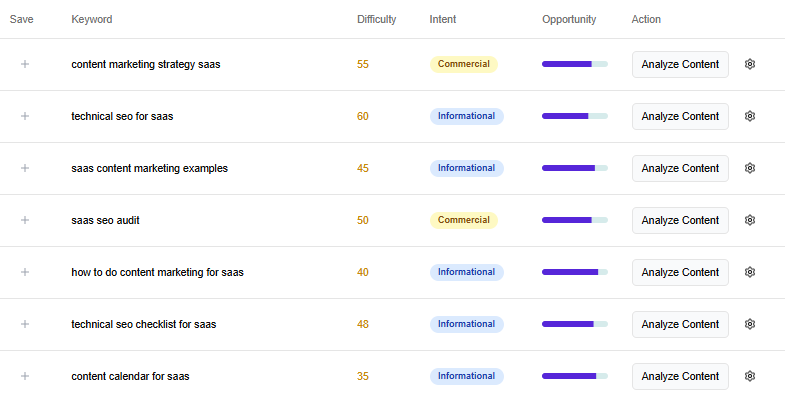Click gear icon for 'saas seo audit'

coord(749,220)
